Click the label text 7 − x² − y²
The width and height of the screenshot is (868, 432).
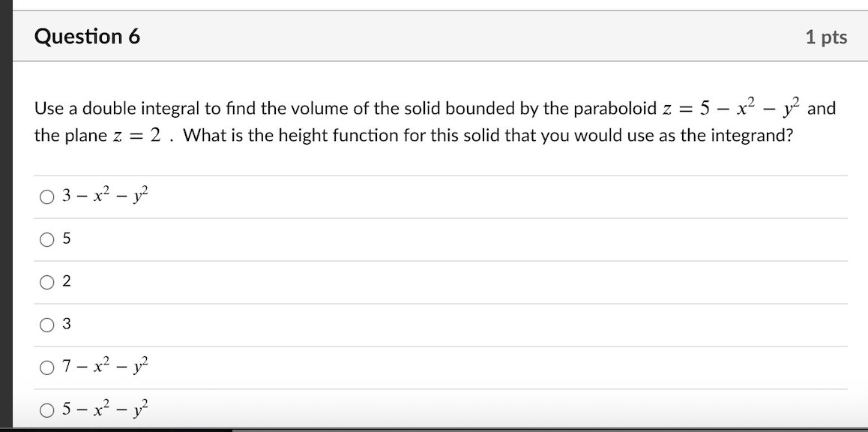point(105,366)
